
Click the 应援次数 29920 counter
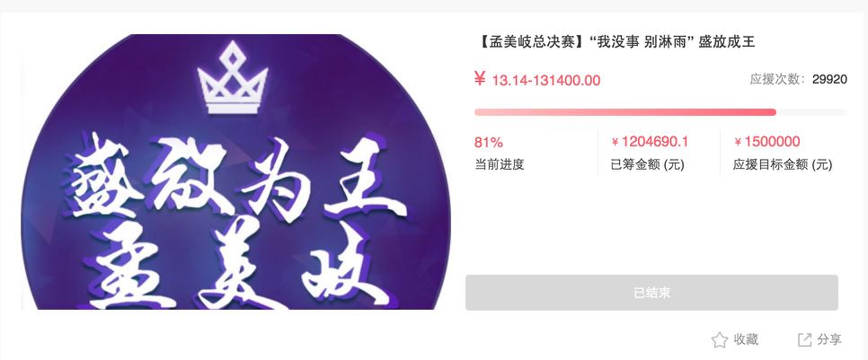coord(798,79)
